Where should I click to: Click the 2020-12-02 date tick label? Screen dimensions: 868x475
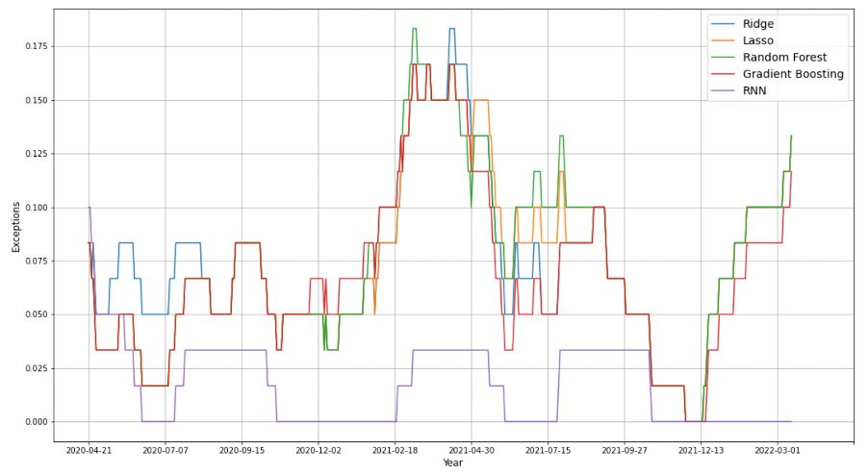pos(319,451)
